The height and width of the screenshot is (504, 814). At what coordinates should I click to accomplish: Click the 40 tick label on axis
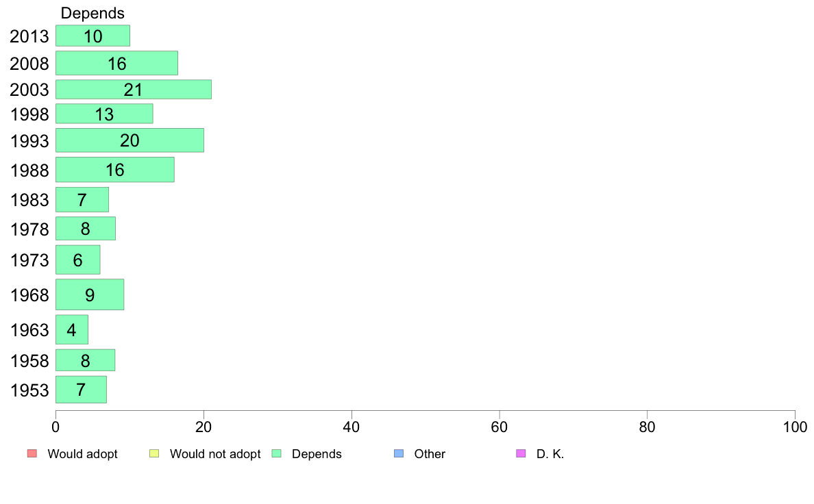pyautogui.click(x=351, y=427)
